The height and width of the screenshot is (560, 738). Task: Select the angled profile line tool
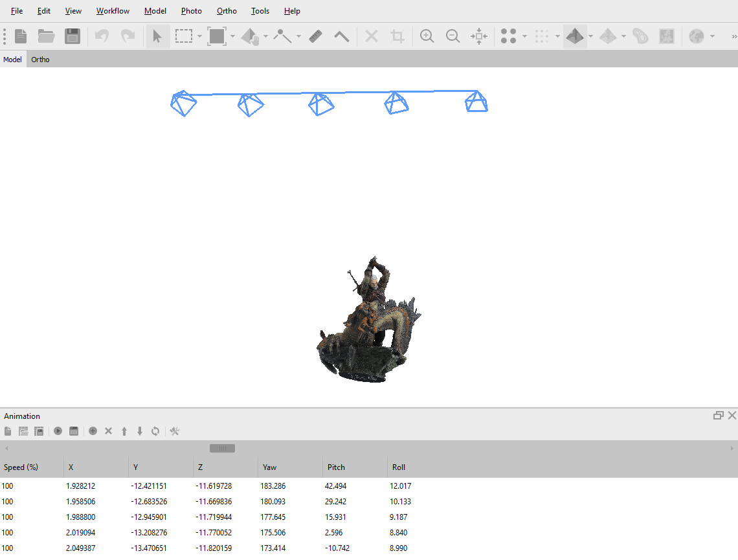(342, 36)
